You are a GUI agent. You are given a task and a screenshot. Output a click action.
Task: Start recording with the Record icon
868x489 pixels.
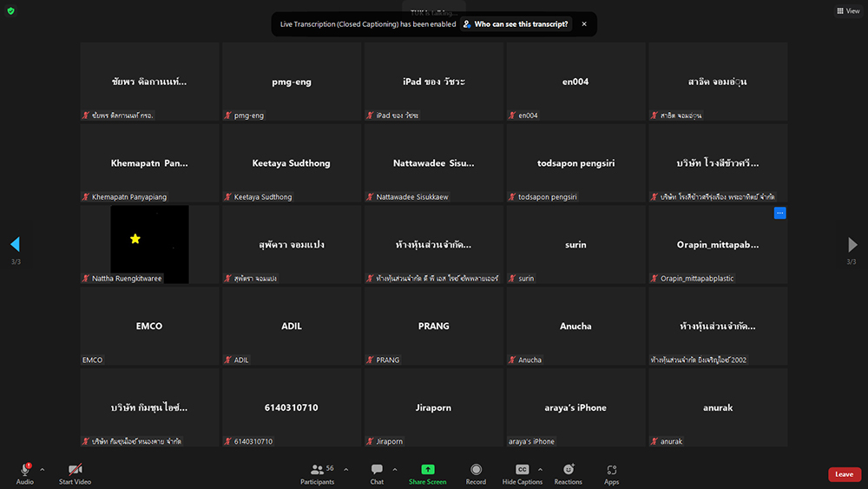point(476,473)
